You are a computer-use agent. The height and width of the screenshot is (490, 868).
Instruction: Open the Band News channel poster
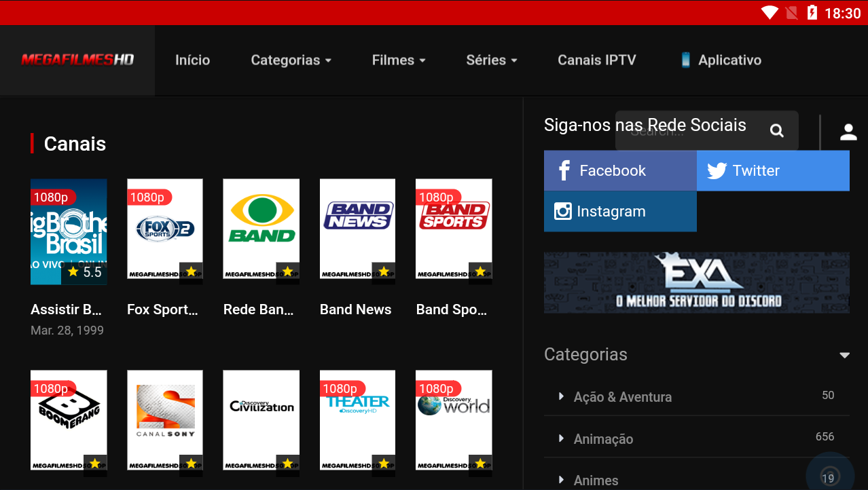(357, 229)
